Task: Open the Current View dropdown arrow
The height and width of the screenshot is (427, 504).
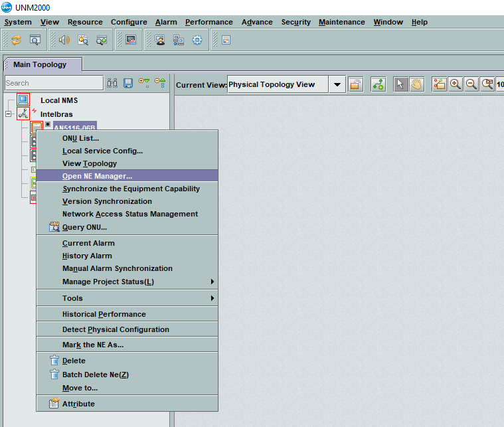Action: click(337, 84)
